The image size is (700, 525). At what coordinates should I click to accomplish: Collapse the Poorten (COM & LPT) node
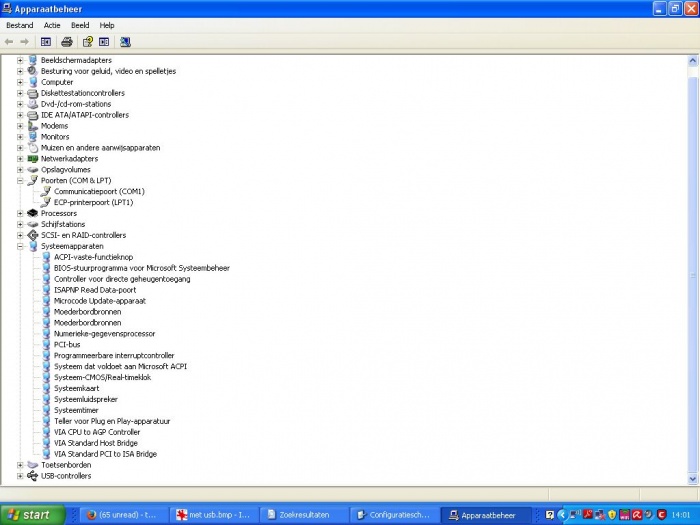(20, 181)
